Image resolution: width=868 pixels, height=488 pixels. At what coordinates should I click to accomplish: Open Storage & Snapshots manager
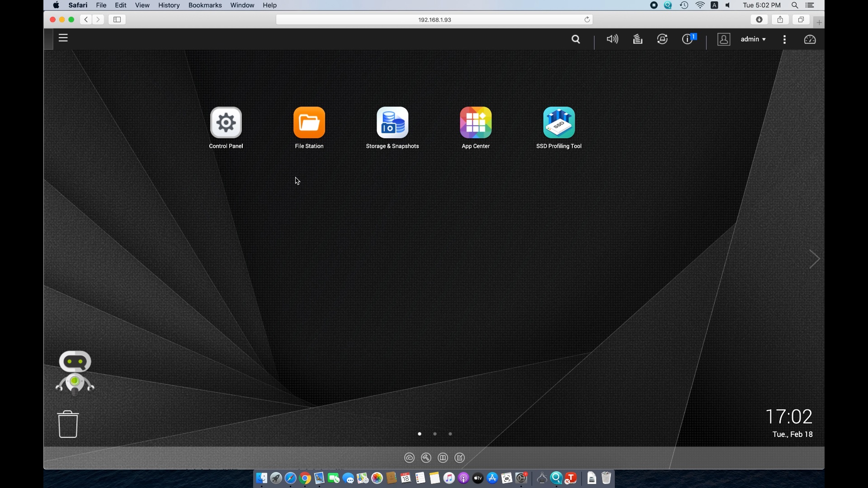click(x=392, y=122)
